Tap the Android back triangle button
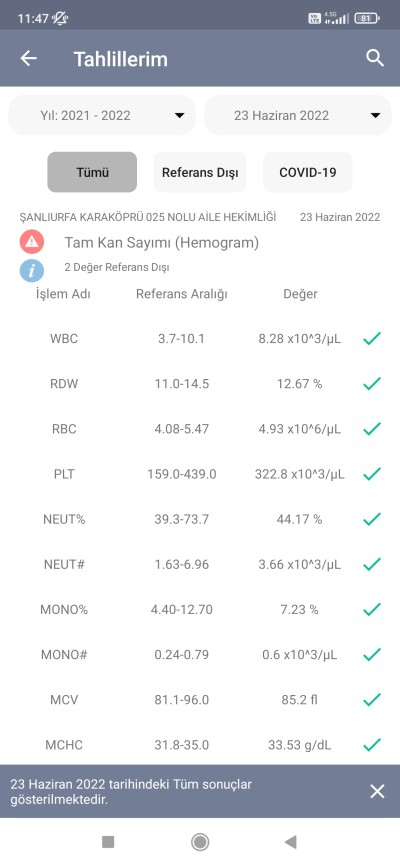This screenshot has width=400, height=866. [291, 842]
